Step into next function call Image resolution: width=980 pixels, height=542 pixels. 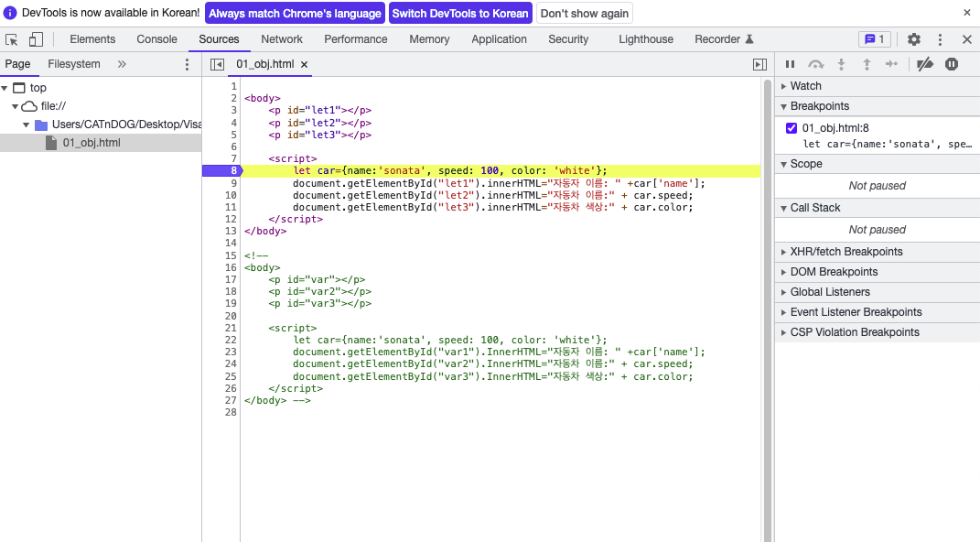click(x=841, y=64)
